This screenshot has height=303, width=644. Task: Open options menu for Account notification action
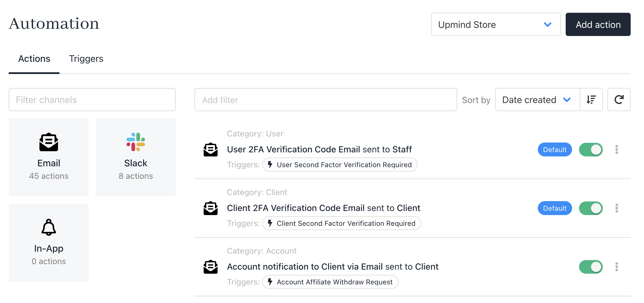pos(616,267)
